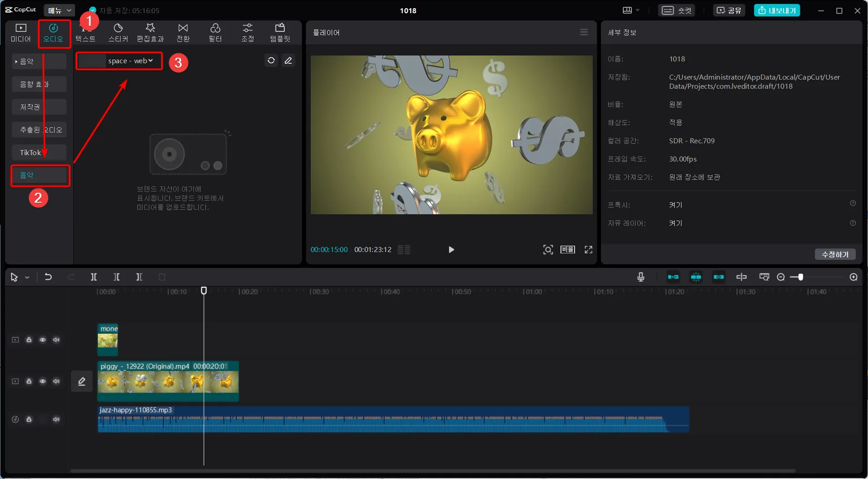This screenshot has width=868, height=479.
Task: Select the piggy_-_12922 (Original).mp4 clip
Action: (168, 381)
